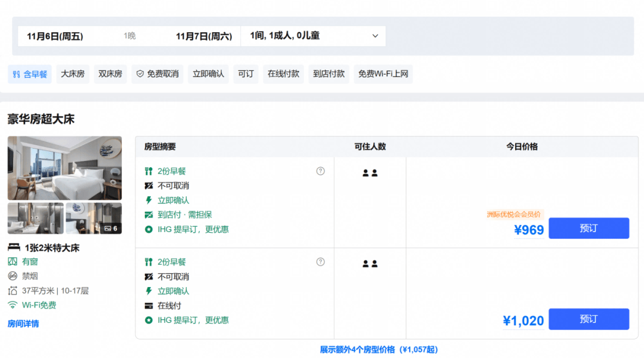Click the help icon in the ¥969 rate row
This screenshot has height=358, width=644.
(x=320, y=171)
